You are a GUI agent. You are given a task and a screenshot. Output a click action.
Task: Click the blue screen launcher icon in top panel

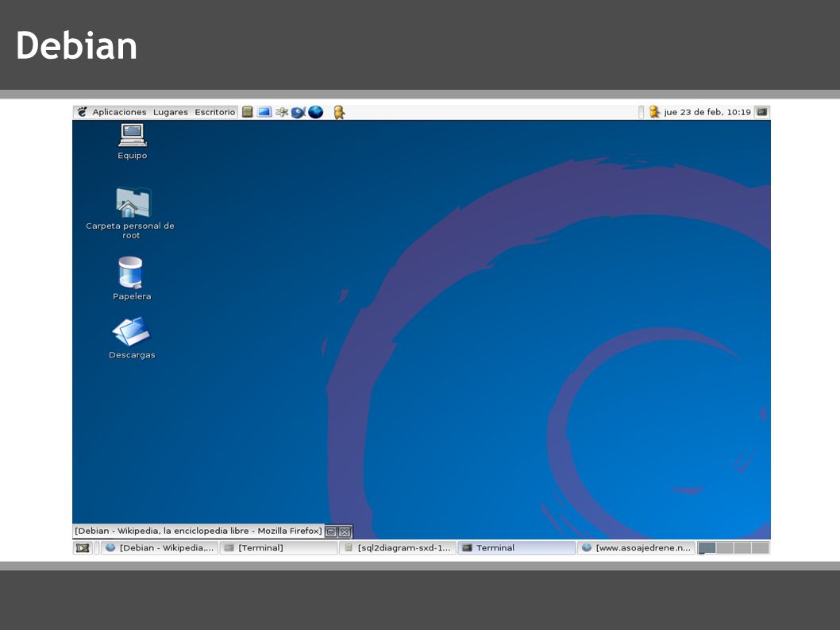pos(264,112)
